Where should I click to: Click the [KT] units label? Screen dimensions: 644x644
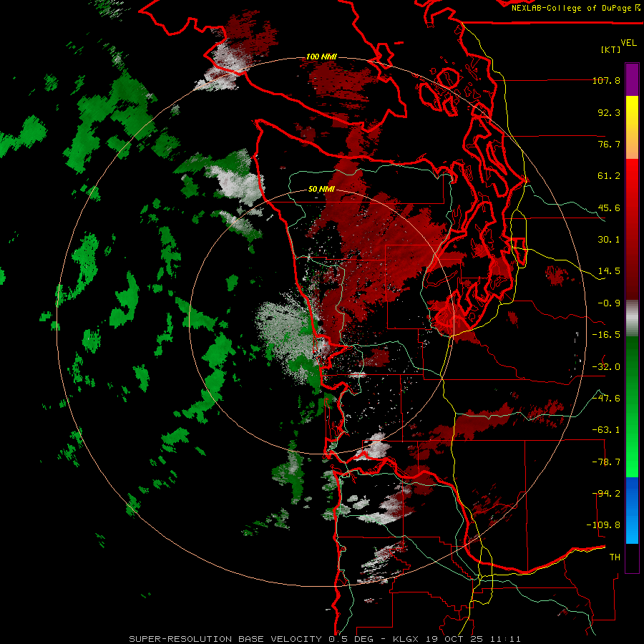pos(611,49)
